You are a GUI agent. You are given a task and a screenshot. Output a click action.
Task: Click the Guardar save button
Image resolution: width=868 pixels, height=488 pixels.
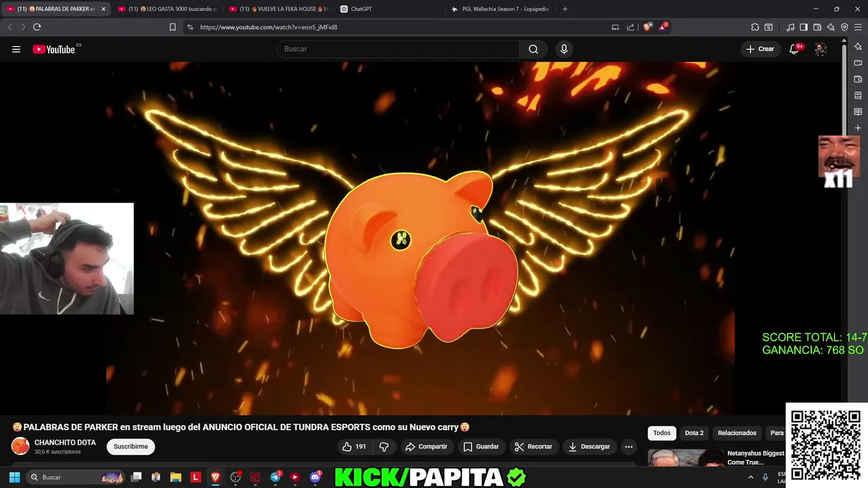[481, 447]
